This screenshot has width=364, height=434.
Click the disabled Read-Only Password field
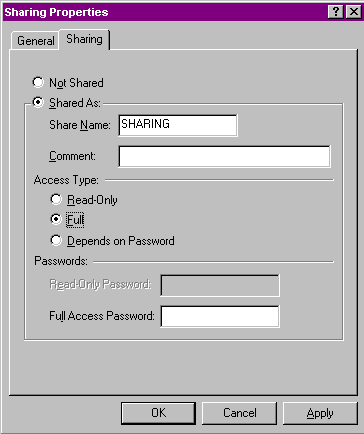(220, 285)
